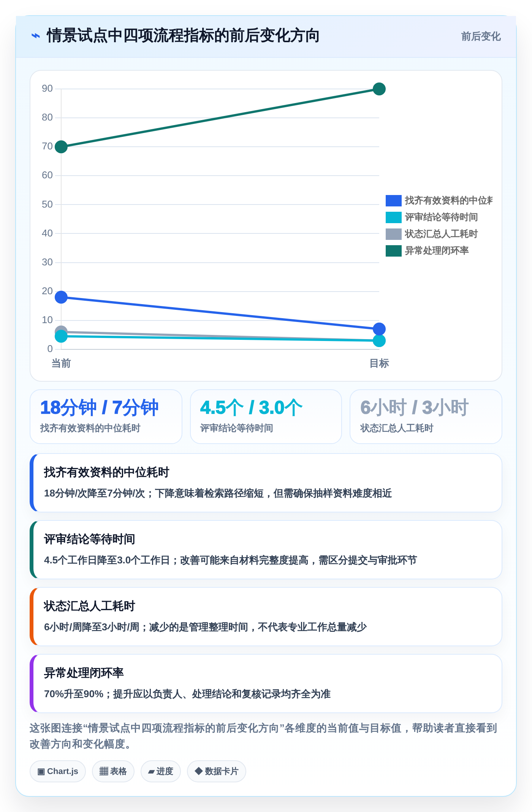Click the 表格 tag chip
532x812 pixels.
tap(113, 771)
